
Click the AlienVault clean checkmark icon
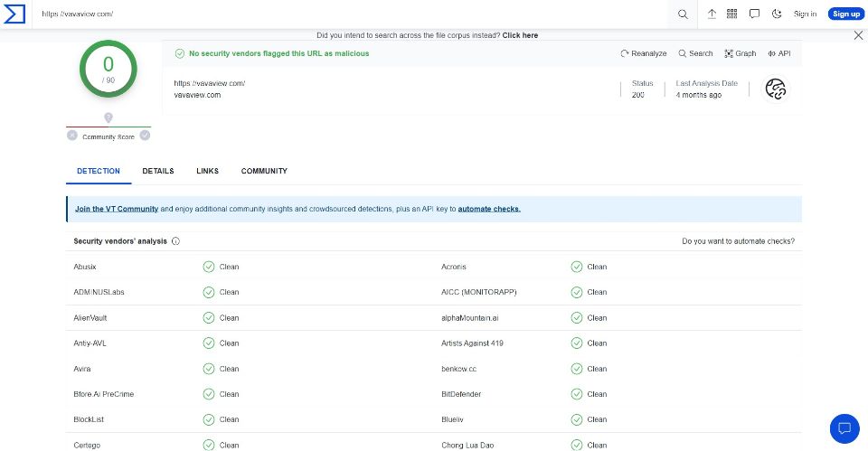[209, 317]
